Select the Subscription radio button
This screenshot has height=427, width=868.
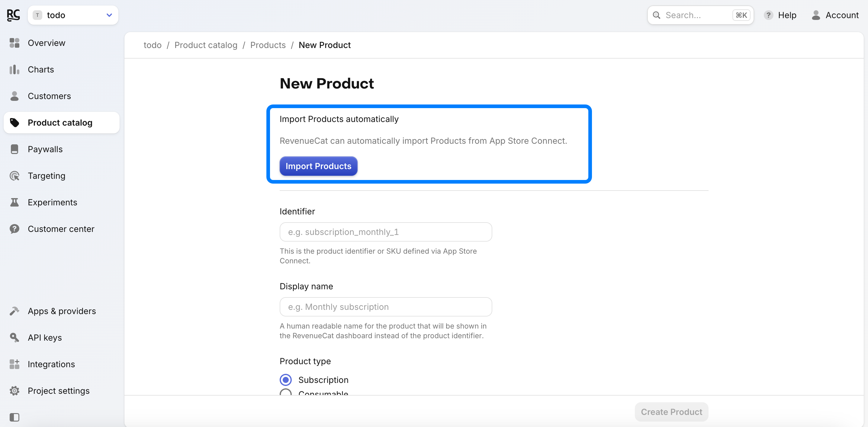tap(286, 380)
